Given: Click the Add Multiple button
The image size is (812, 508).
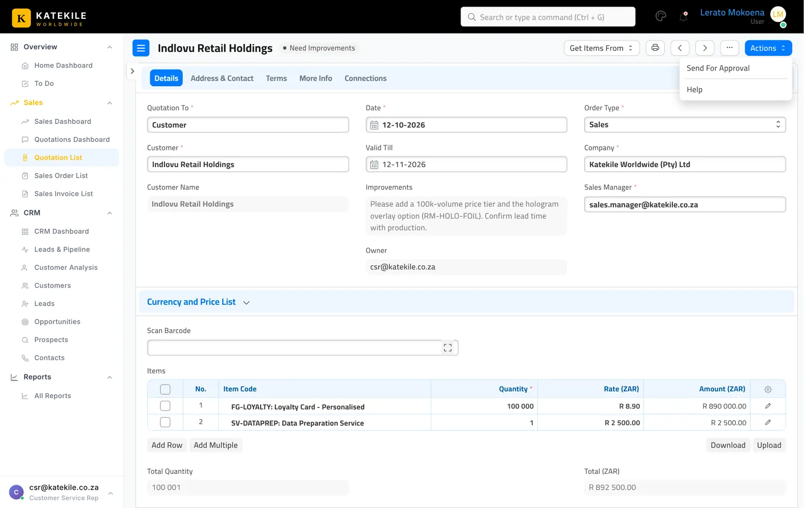Looking at the screenshot, I should click(216, 445).
